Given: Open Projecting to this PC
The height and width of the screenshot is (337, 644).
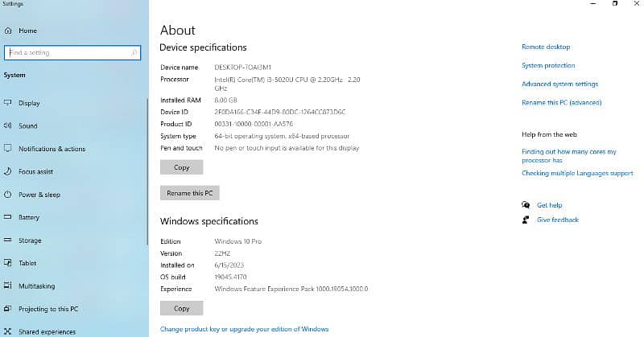Looking at the screenshot, I should 48,309.
